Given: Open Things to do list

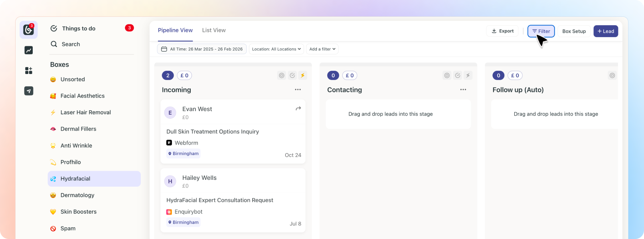Looking at the screenshot, I should click(x=79, y=28).
